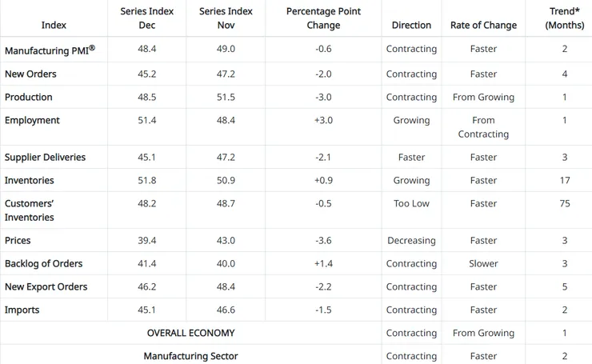Click the "Rate of Change" column header
The image size is (592, 364).
pos(483,25)
